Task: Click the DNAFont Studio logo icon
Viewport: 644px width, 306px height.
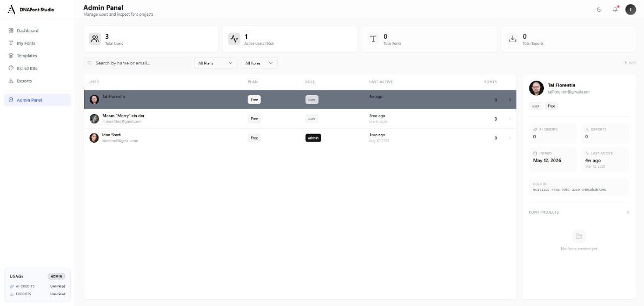Action: [x=11, y=9]
